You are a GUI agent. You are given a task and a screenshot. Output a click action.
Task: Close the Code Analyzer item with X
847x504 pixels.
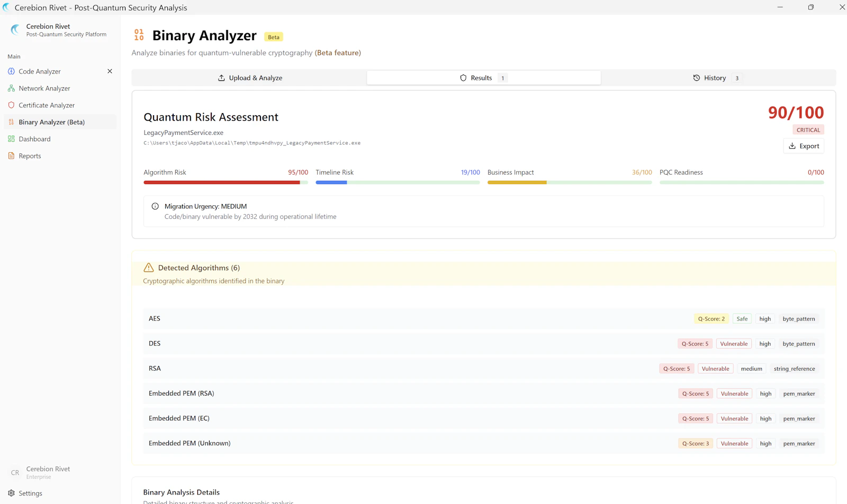(110, 71)
